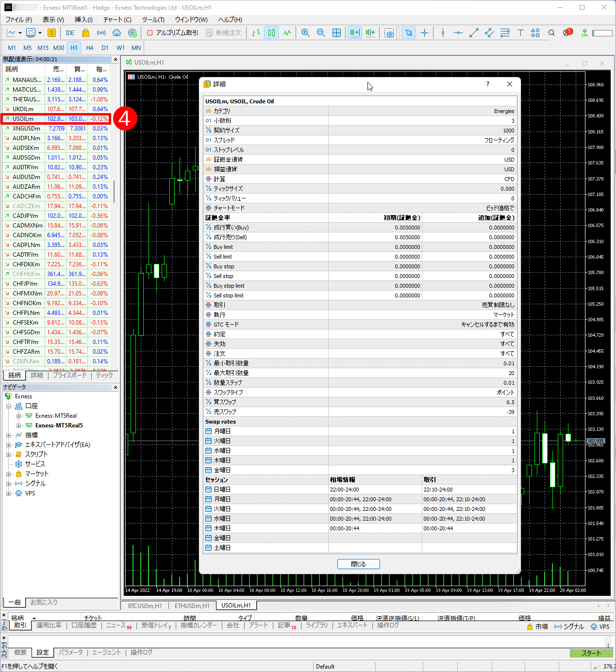
Task: Zoom in on the chart with the magnifier icon
Action: pyautogui.click(x=305, y=33)
